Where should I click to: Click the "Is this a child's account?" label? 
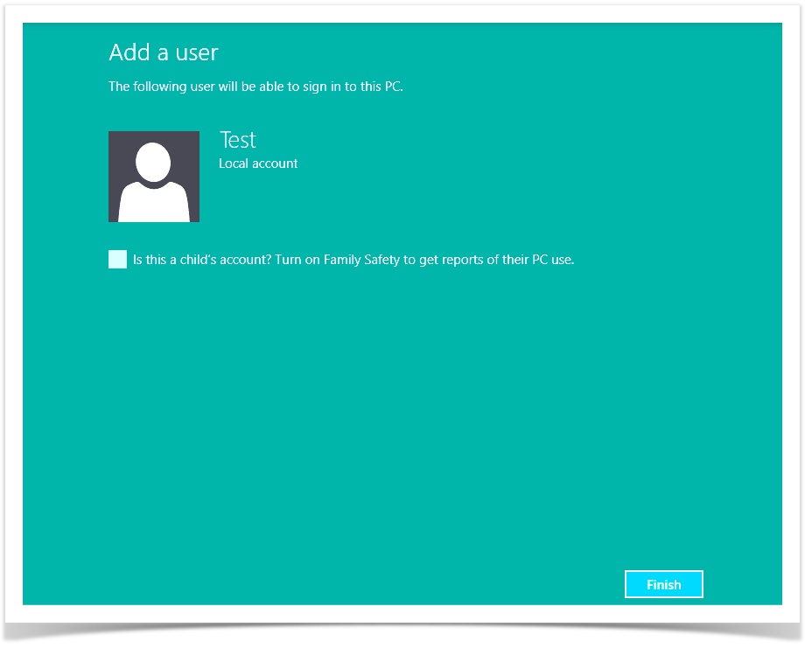coord(201,260)
